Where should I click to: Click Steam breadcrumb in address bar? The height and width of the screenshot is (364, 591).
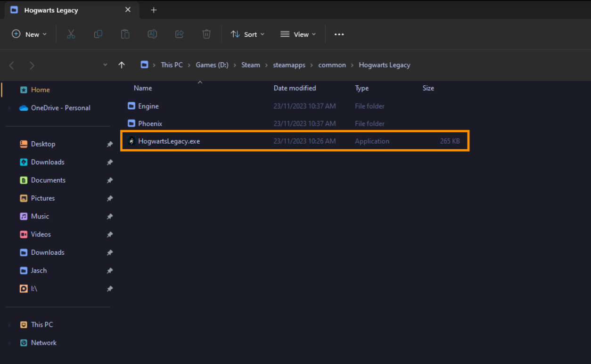251,65
